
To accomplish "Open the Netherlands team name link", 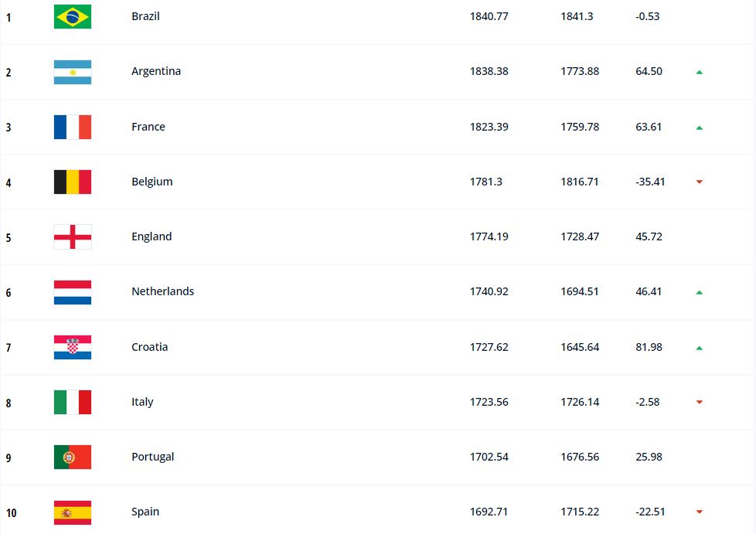I will pos(162,291).
